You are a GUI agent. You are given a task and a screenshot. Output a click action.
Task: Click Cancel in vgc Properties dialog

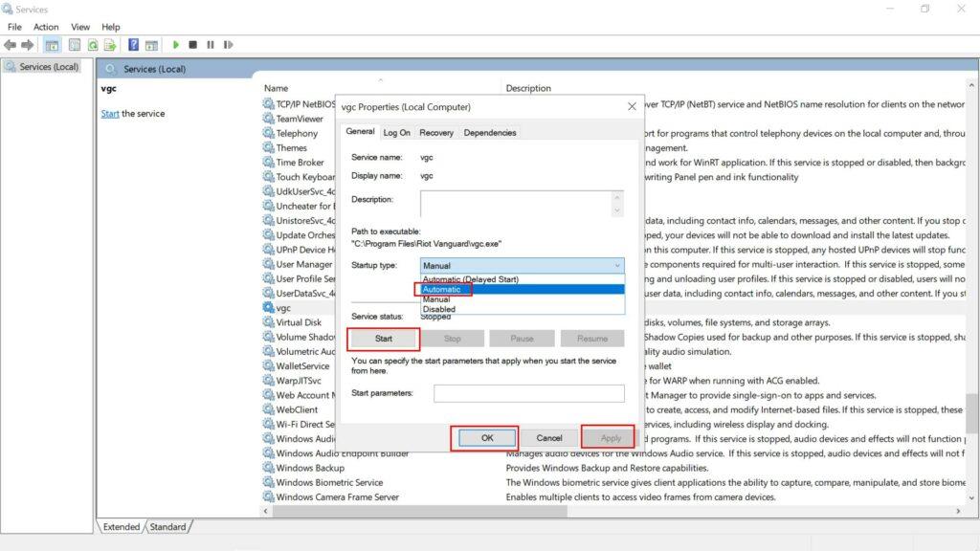click(548, 438)
